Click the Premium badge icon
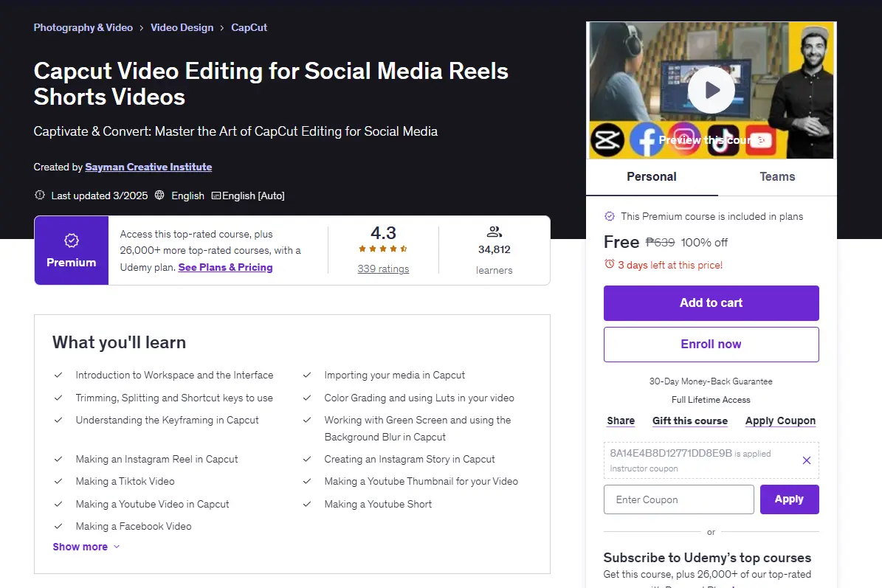 (72, 241)
